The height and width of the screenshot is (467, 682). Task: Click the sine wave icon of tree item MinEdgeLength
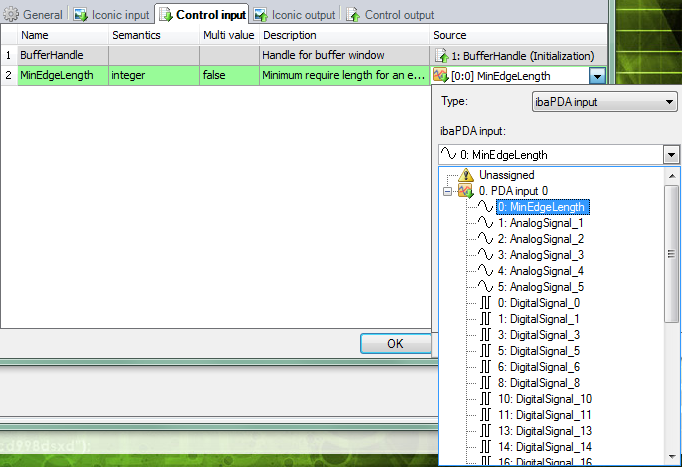pyautogui.click(x=485, y=207)
